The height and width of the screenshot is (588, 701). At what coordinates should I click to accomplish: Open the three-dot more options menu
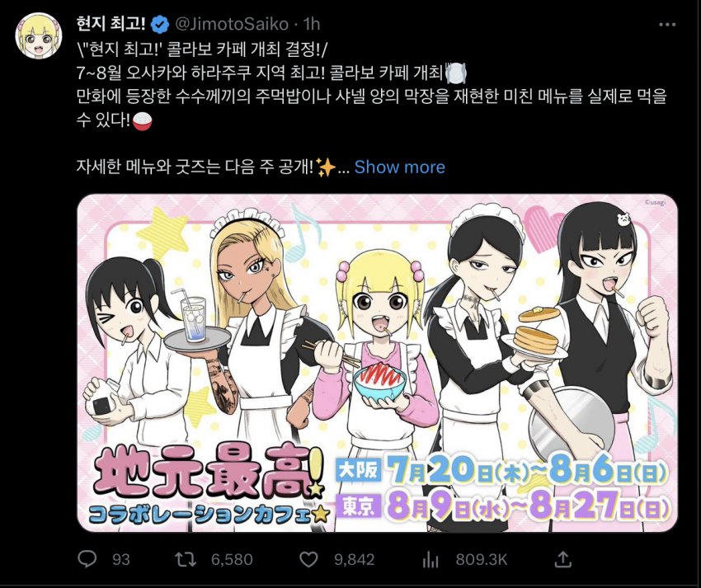click(x=667, y=24)
